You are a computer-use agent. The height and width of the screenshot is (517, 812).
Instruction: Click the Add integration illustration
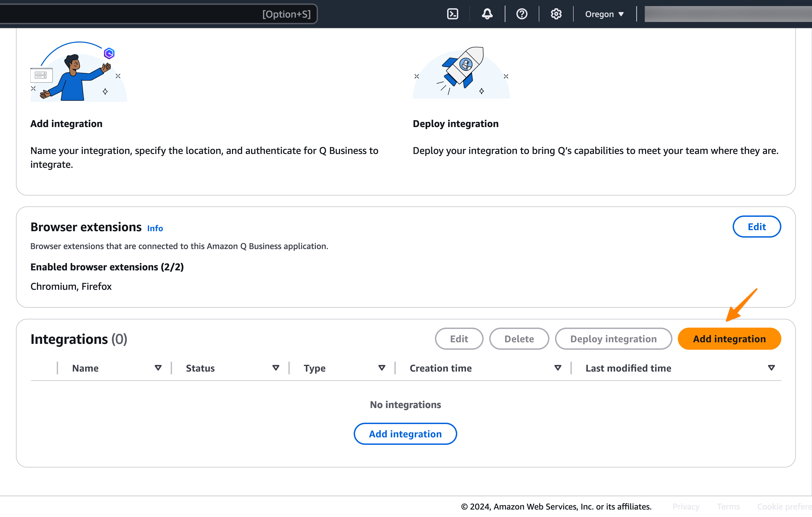(79, 71)
